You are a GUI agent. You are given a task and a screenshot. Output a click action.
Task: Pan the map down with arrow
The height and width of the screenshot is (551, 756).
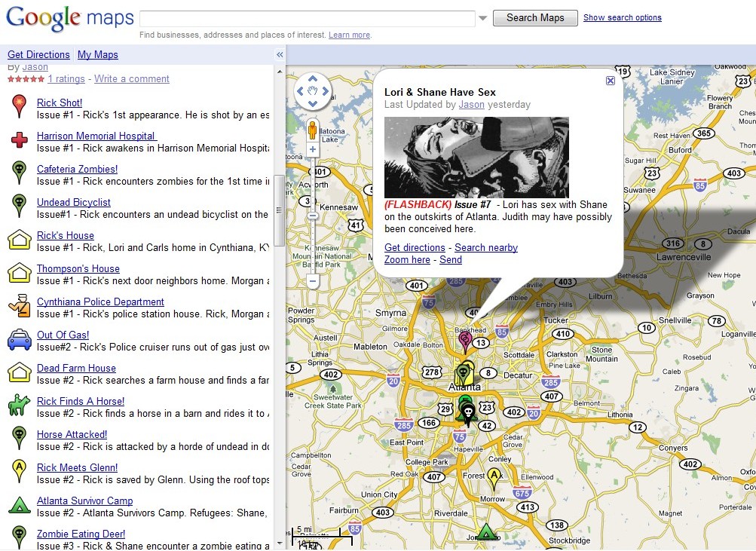click(313, 103)
